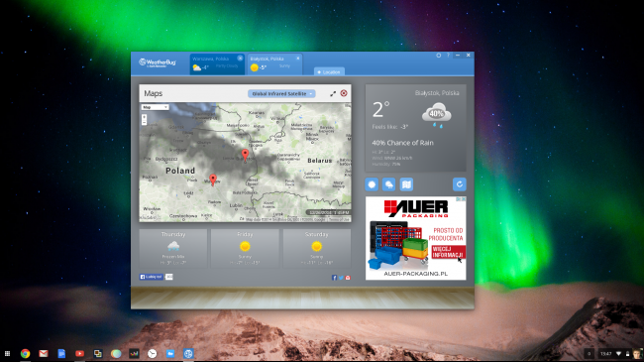Close the Warszawa, Polska location tab

[240, 58]
